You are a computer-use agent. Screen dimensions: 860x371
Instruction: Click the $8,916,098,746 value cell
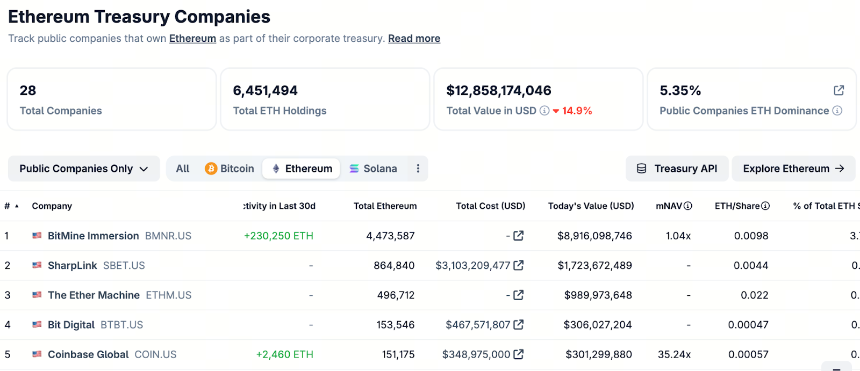tap(595, 236)
